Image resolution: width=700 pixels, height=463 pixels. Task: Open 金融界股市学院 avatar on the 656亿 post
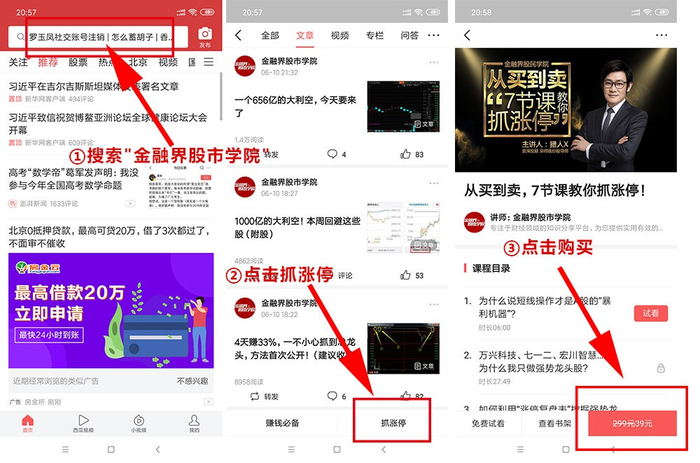(245, 66)
